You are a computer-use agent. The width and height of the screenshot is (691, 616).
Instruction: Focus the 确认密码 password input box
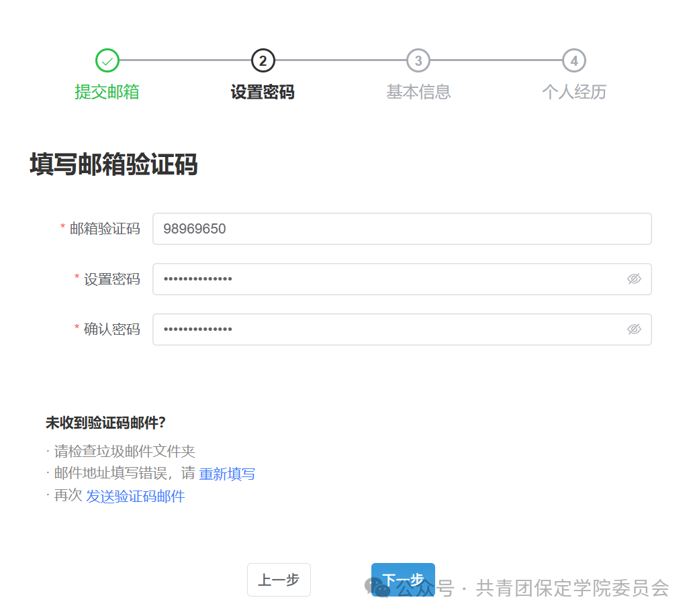pyautogui.click(x=389, y=329)
